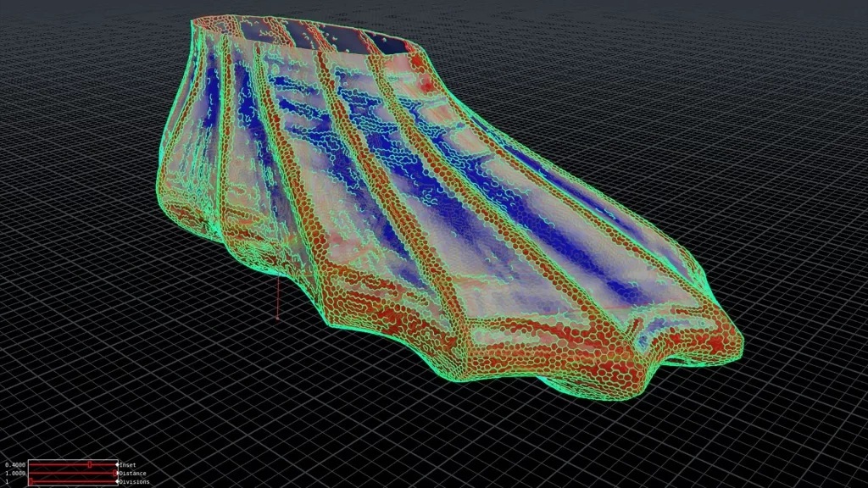Click the Distance parameter label

[x=132, y=473]
